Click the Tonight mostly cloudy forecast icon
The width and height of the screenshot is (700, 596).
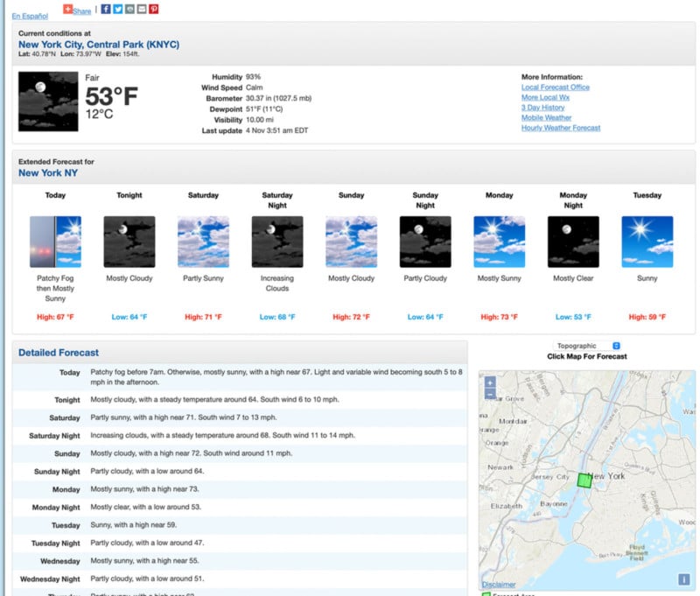click(129, 242)
